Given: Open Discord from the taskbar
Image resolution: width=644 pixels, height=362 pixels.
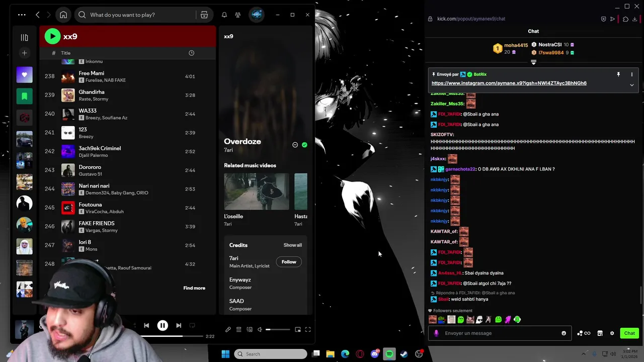Looking at the screenshot, I should [375, 354].
